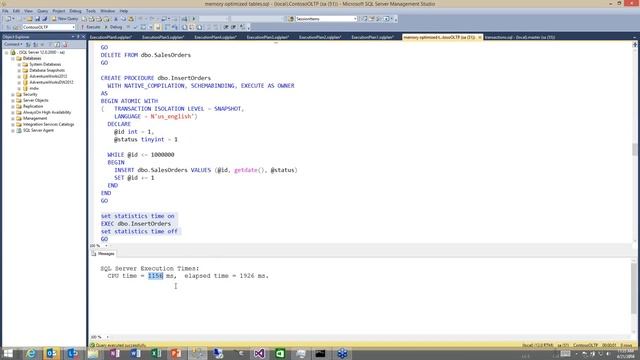Switch to the transactions.sql tab
The image size is (640, 360).
[x=520, y=37]
